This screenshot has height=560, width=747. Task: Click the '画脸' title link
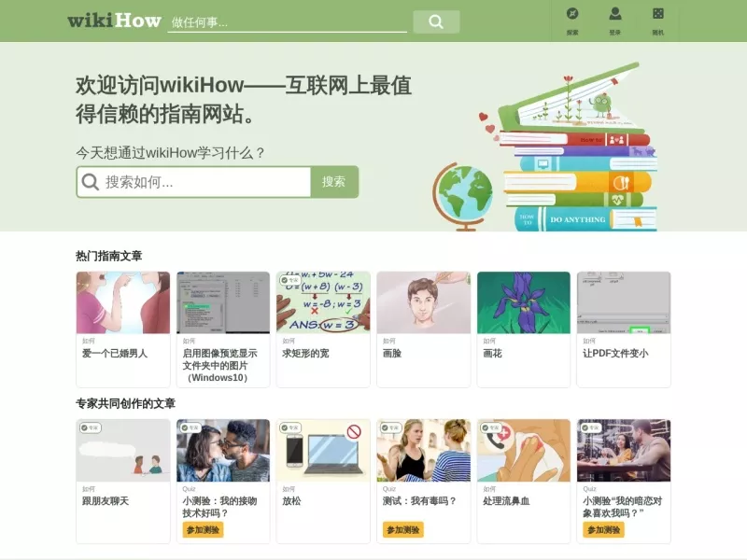pyautogui.click(x=392, y=354)
